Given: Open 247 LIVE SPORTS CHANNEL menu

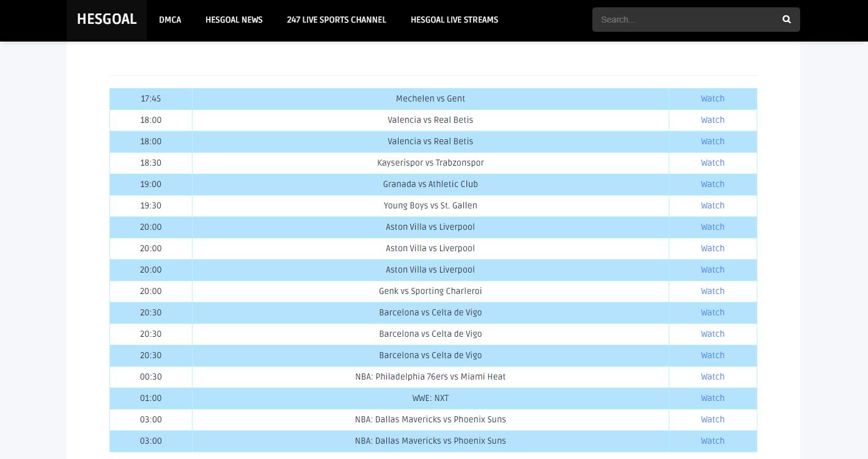Looking at the screenshot, I should tap(336, 20).
